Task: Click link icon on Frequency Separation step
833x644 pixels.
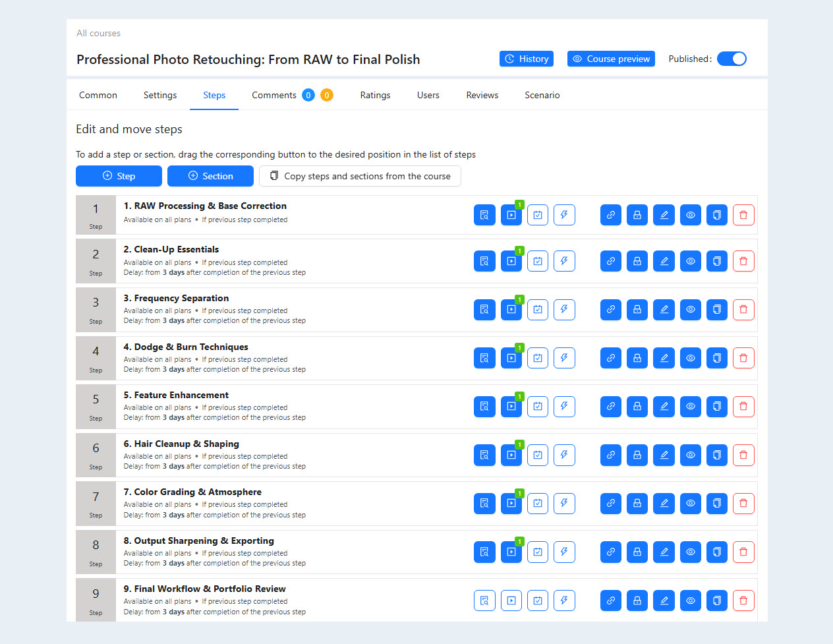Action: point(611,309)
